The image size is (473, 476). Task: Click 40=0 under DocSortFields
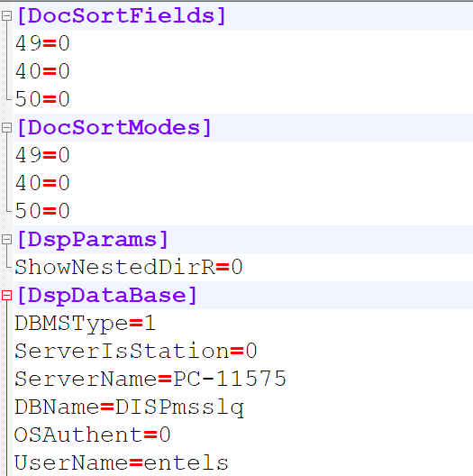42,71
